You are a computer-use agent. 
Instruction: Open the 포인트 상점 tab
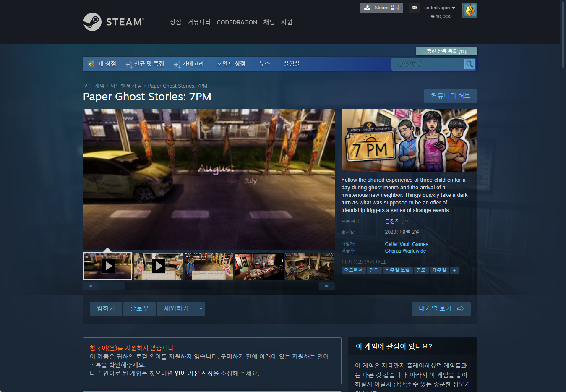231,64
